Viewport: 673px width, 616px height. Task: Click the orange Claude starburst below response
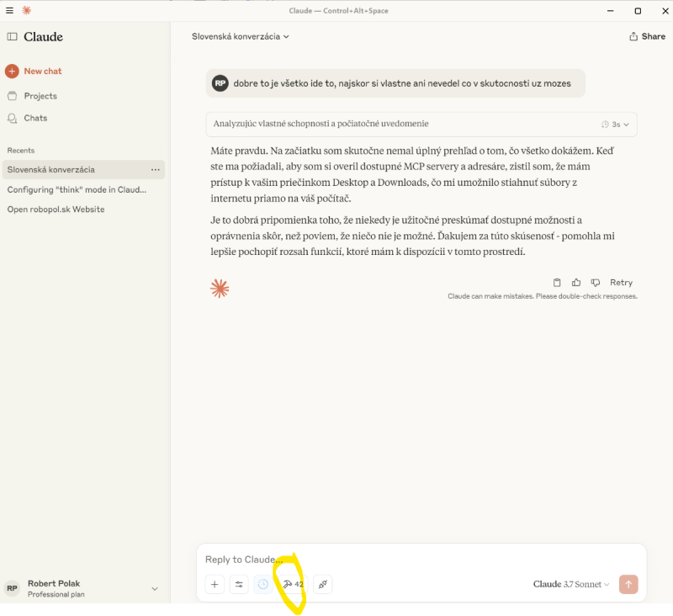pos(220,289)
